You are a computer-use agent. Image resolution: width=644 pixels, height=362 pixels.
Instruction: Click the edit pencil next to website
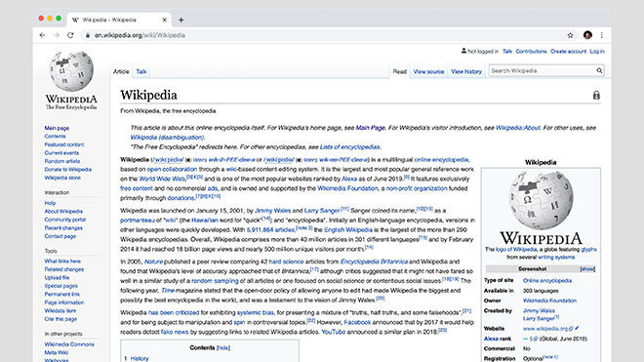pyautogui.click(x=577, y=328)
